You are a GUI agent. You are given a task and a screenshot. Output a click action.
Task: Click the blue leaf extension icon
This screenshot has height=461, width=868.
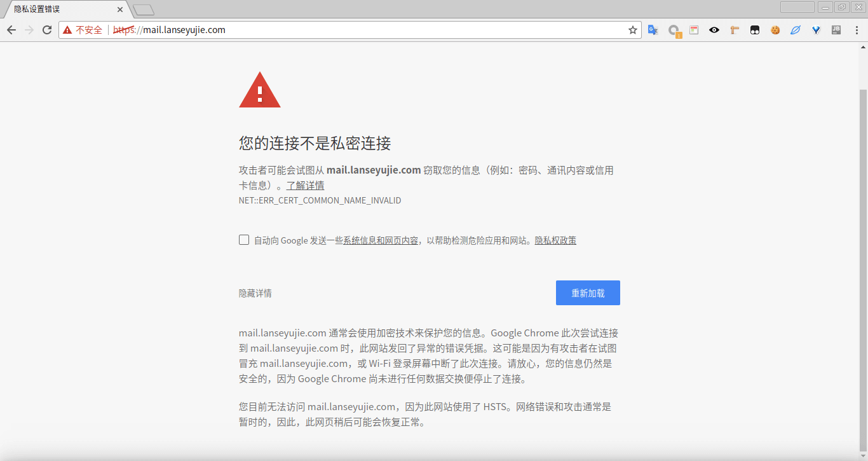[x=796, y=30]
